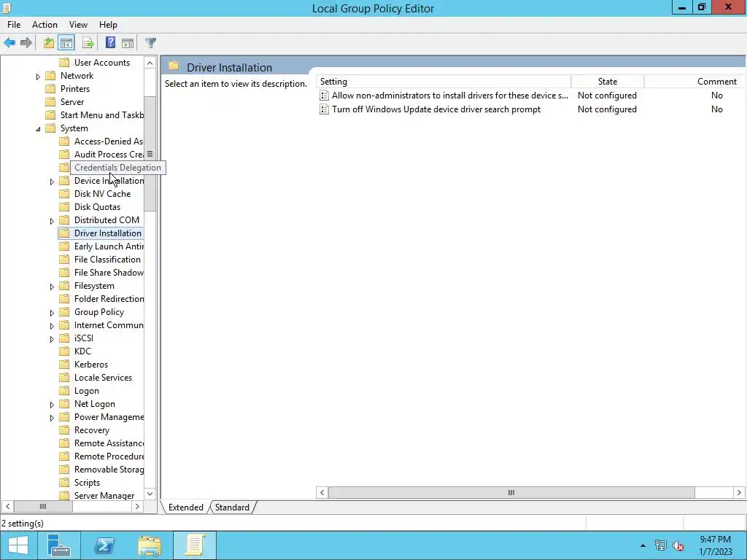Open Server Manager from the taskbar
Image resolution: width=747 pixels, height=560 pixels.
pyautogui.click(x=59, y=545)
